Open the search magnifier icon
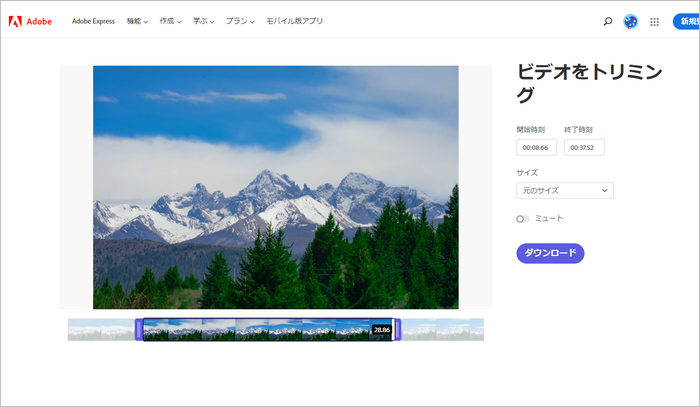700x407 pixels. tap(608, 21)
